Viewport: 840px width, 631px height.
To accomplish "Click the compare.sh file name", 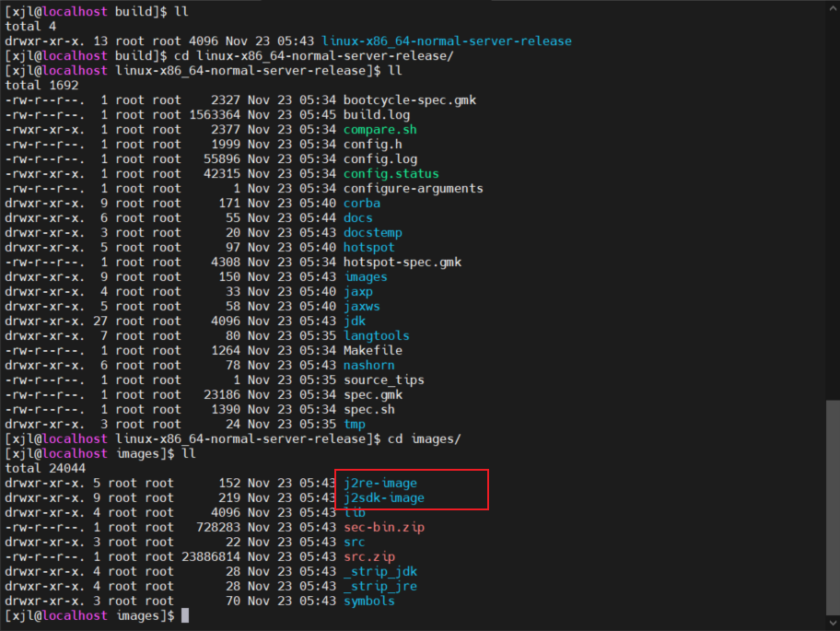I will point(380,130).
